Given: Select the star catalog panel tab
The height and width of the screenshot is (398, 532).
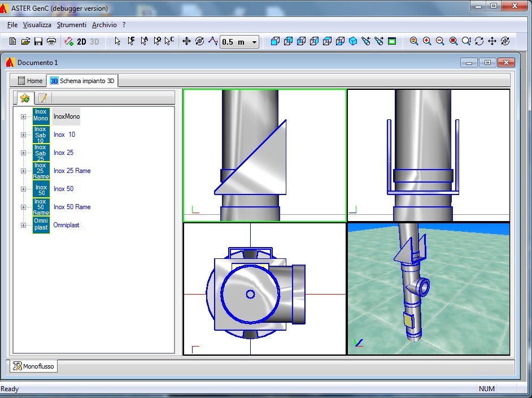Looking at the screenshot, I should (25, 98).
